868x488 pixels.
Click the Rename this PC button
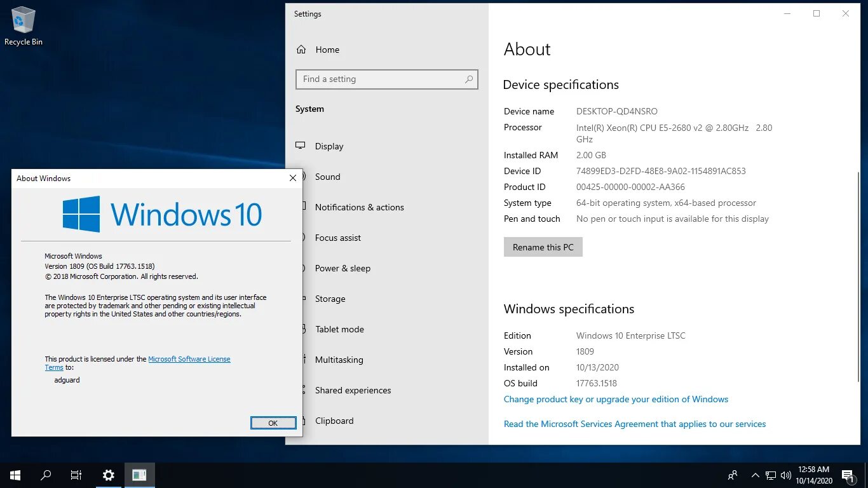[543, 247]
